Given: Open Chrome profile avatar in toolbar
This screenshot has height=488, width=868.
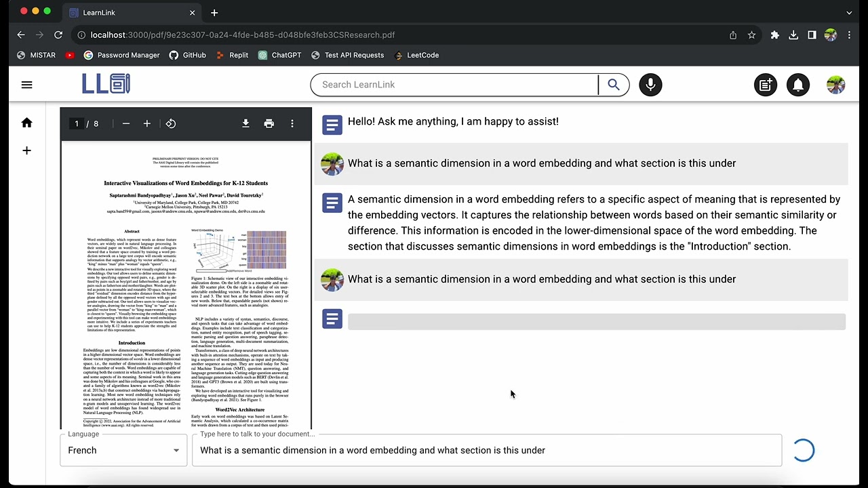Looking at the screenshot, I should click(831, 35).
